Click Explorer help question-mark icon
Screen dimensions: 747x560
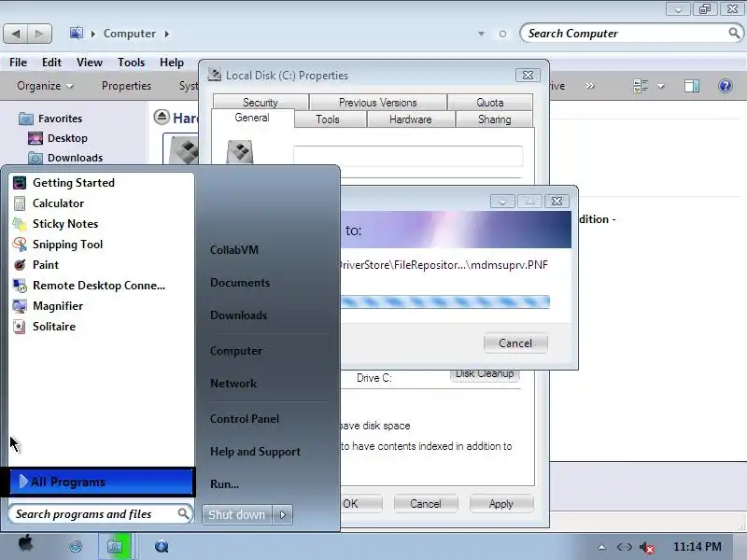pyautogui.click(x=726, y=86)
